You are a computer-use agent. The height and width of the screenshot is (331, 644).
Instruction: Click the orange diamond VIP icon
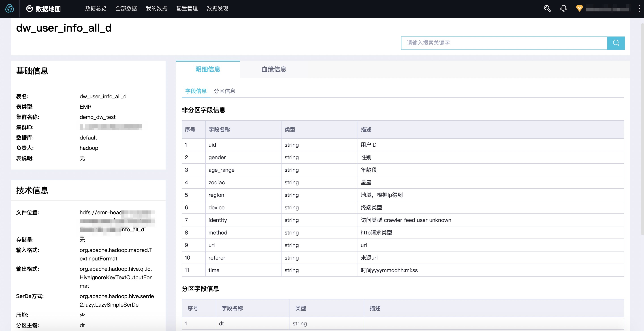[x=579, y=9]
